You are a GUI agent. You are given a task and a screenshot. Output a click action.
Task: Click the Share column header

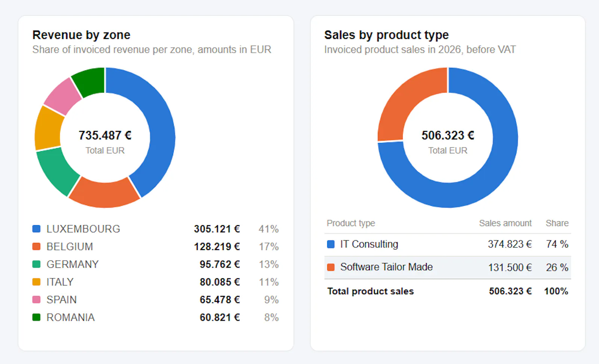(x=557, y=223)
